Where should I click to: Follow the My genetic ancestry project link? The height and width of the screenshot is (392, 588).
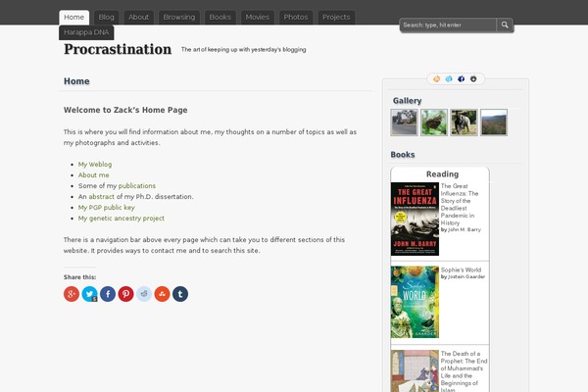pyautogui.click(x=122, y=219)
